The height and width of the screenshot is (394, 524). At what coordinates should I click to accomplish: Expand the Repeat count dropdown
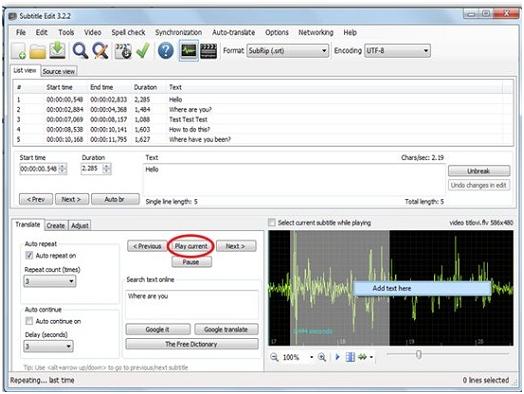49,281
